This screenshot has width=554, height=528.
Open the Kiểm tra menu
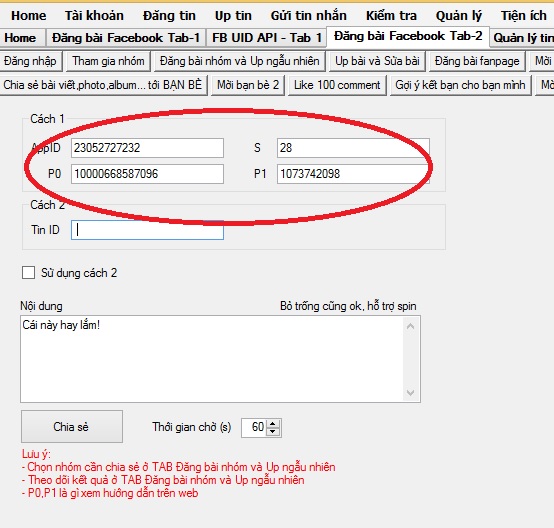[391, 16]
